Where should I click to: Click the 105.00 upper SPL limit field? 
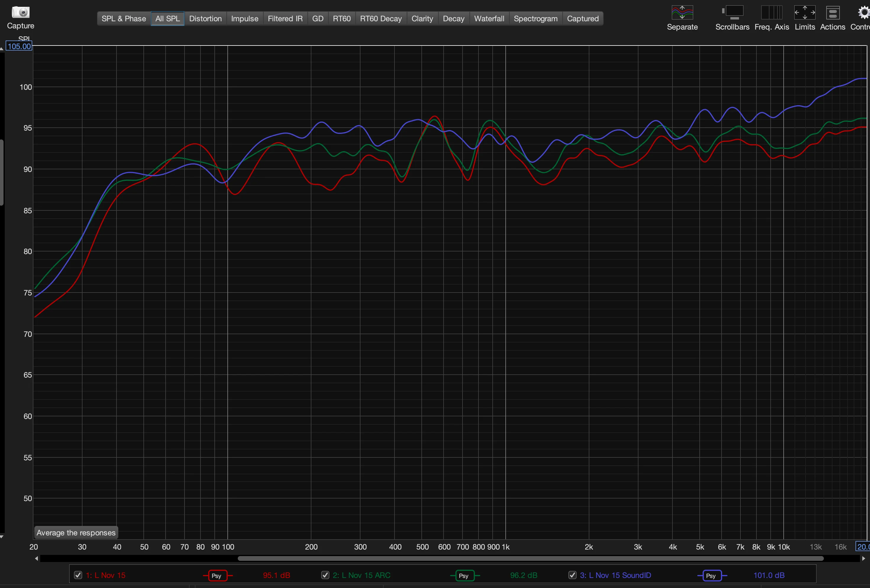coord(19,46)
